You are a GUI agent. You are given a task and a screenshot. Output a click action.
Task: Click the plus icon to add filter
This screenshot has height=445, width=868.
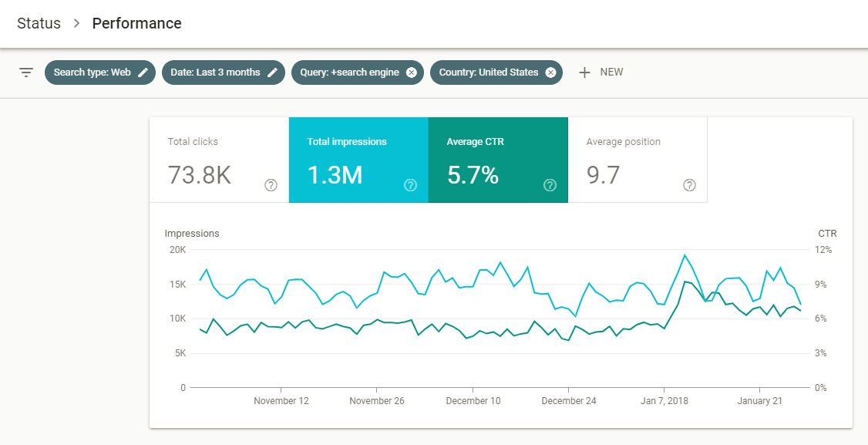(584, 72)
